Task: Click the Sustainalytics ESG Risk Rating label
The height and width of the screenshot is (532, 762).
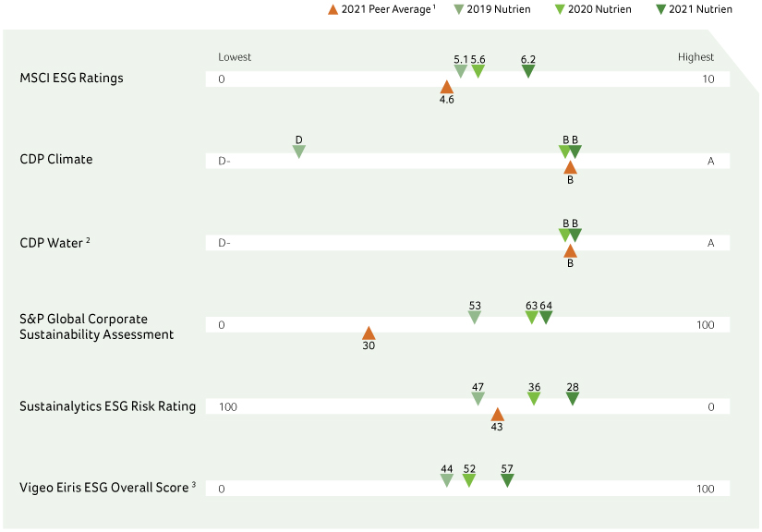Action: pos(107,405)
